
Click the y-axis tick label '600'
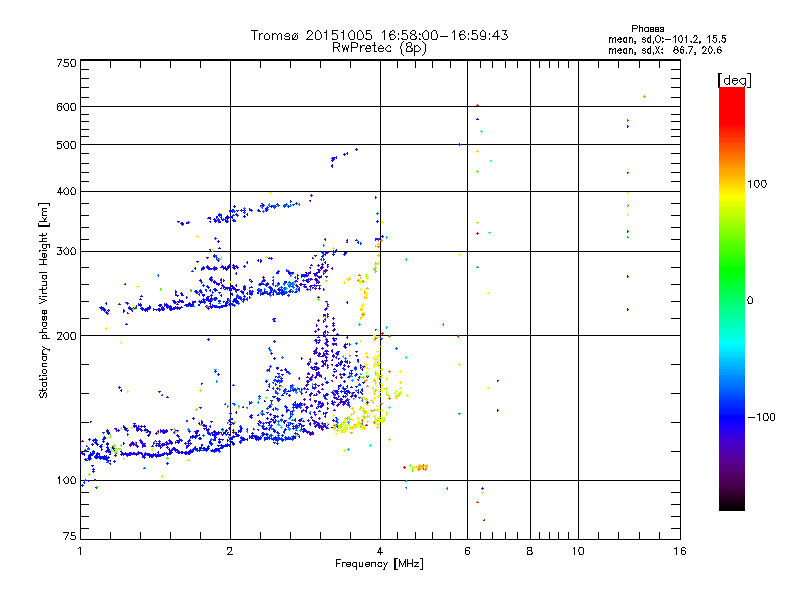(x=66, y=107)
